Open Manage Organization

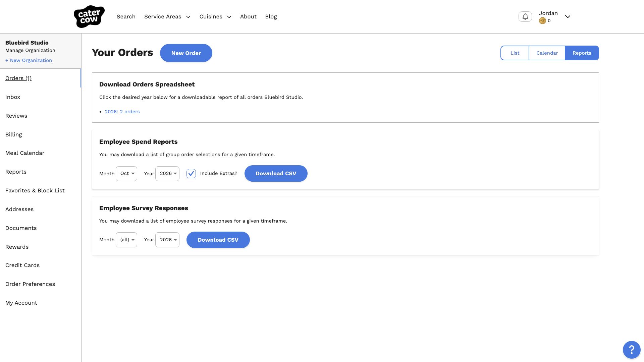30,50
